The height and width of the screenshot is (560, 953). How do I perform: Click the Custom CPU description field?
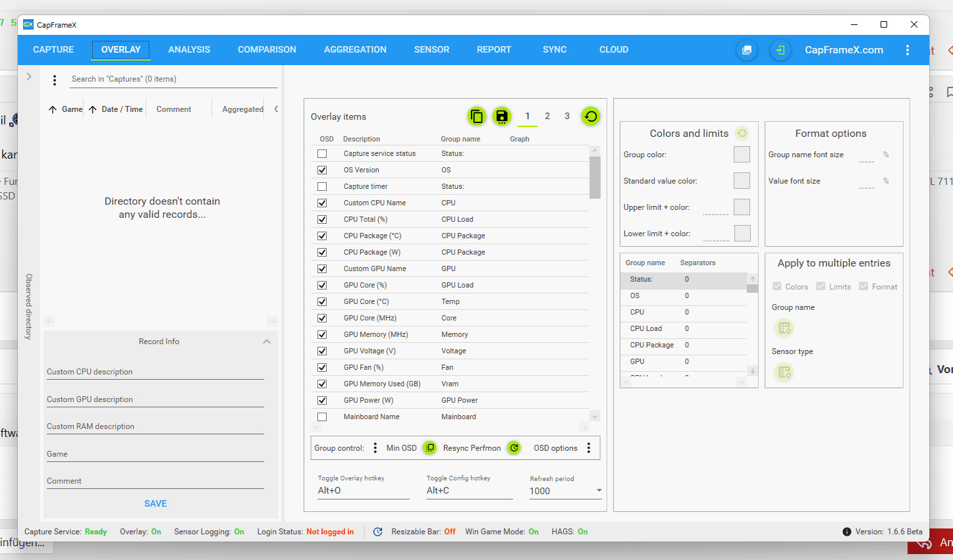(x=155, y=372)
